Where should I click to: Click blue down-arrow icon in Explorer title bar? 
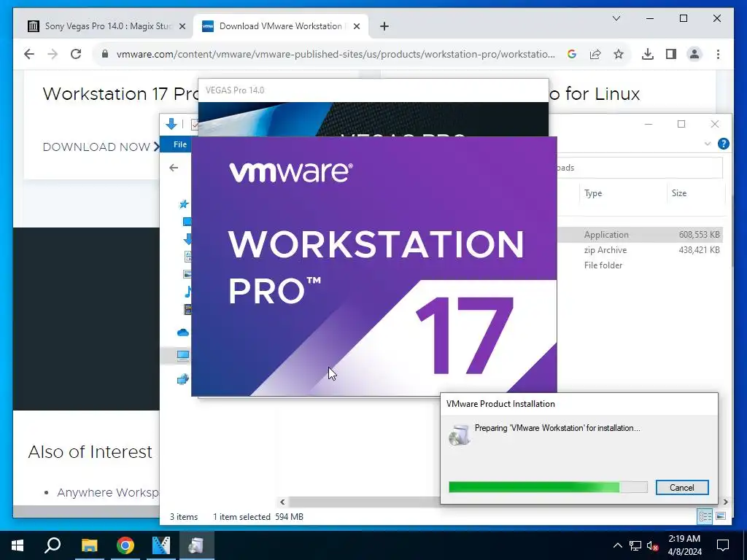pyautogui.click(x=171, y=124)
